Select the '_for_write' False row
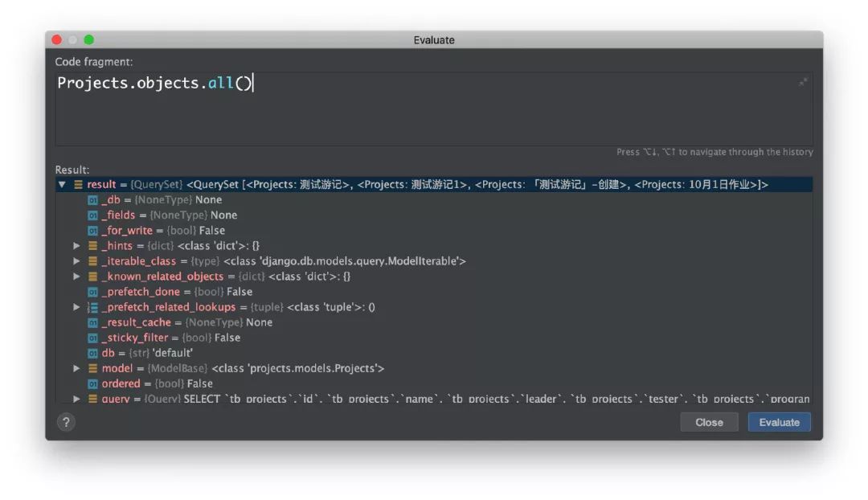This screenshot has width=868, height=500. 163,231
